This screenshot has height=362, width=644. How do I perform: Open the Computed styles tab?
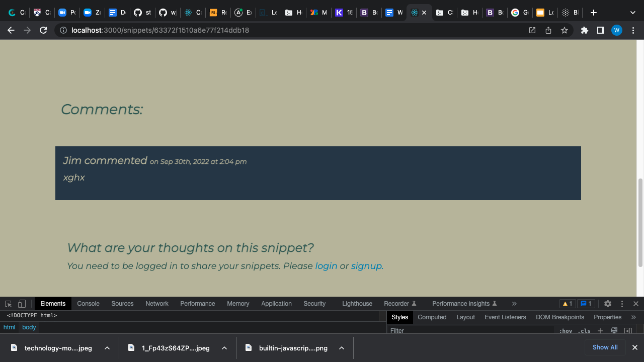click(x=432, y=317)
